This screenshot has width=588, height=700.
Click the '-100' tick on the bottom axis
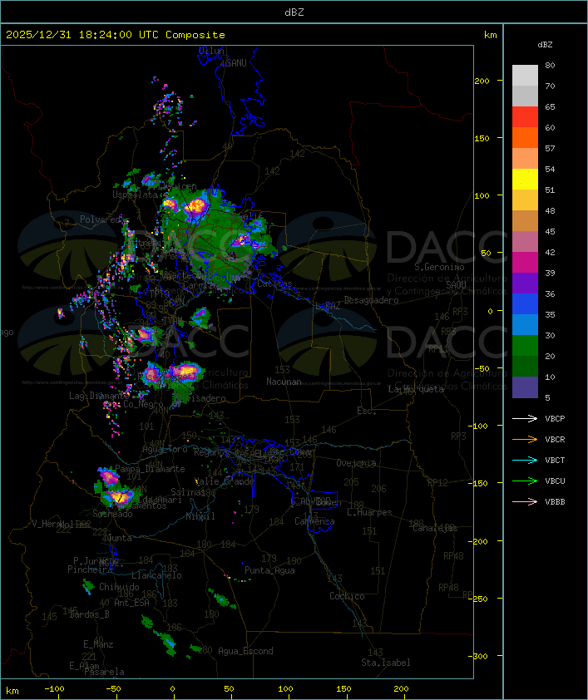54,689
